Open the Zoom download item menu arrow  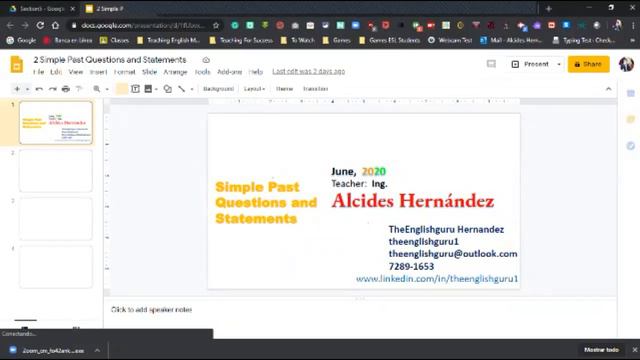click(97, 350)
